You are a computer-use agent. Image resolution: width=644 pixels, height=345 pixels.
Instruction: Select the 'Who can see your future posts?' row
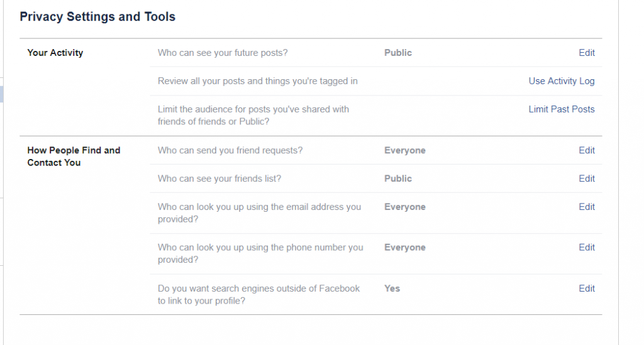(x=376, y=53)
